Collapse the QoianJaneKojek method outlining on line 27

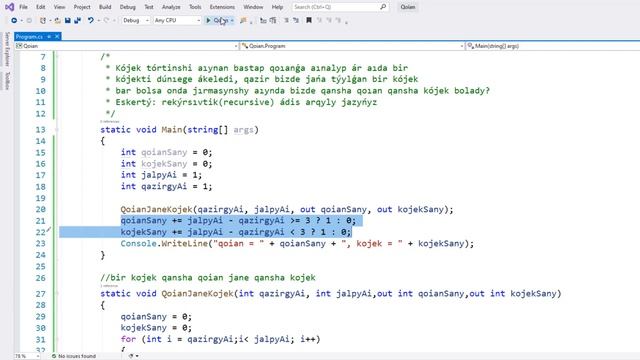[57, 293]
